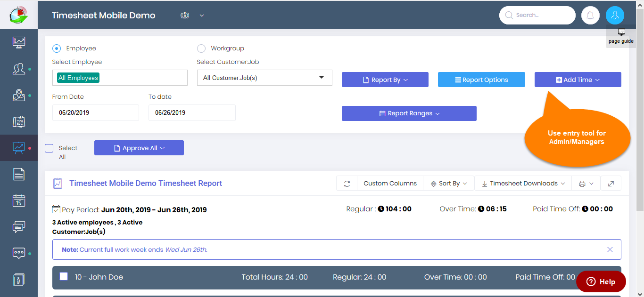
Task: Click the Approve All button
Action: 139,147
